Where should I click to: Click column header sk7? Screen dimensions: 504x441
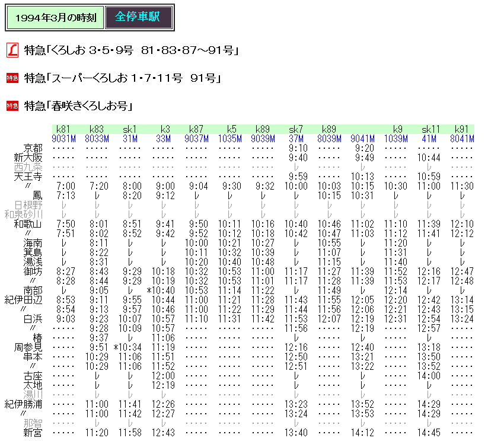tap(296, 129)
